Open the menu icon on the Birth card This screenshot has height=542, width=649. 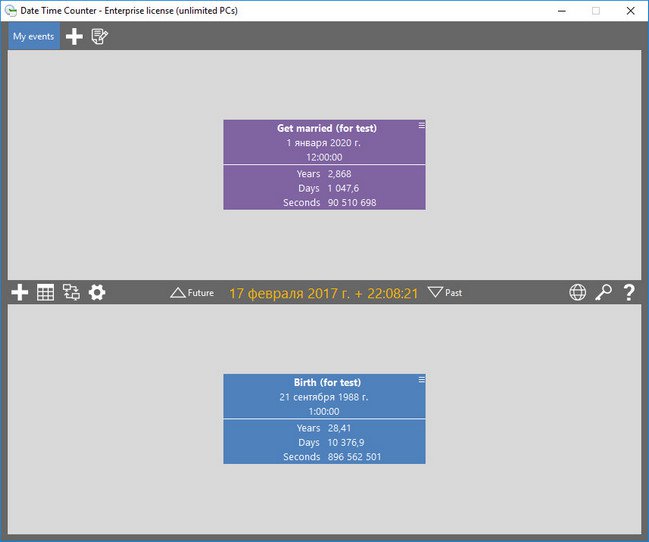tap(421, 379)
